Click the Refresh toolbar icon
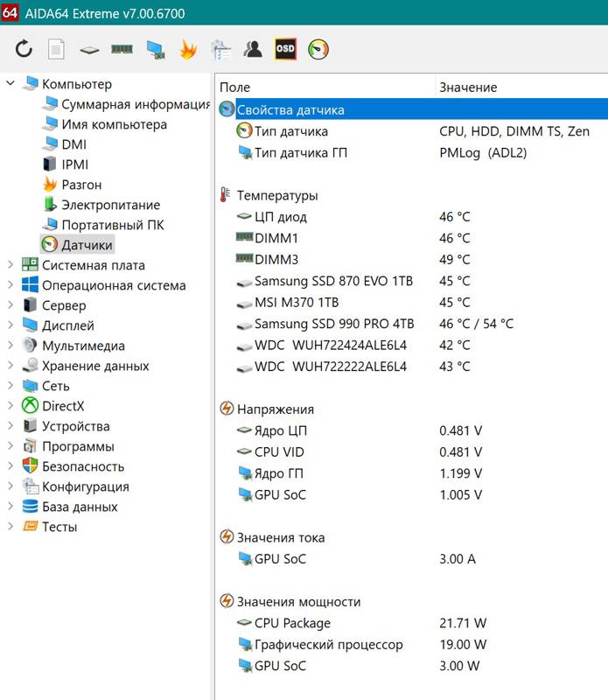The width and height of the screenshot is (608, 700). 24,50
